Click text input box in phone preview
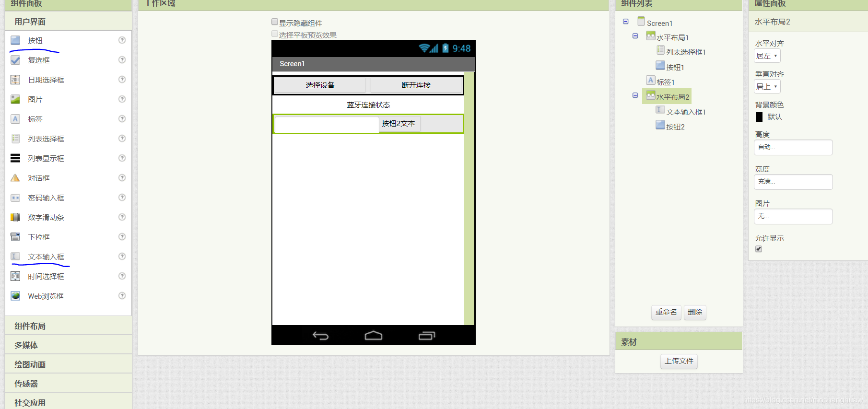Image resolution: width=868 pixels, height=409 pixels. tap(327, 124)
